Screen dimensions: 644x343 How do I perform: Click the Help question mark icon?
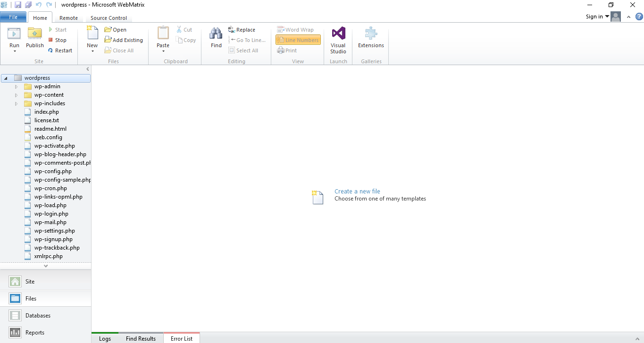tap(639, 17)
